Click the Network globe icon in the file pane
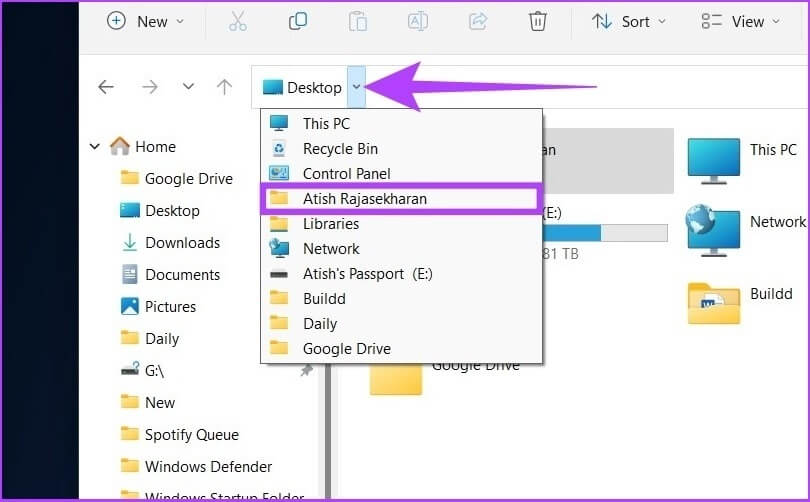 tap(713, 231)
